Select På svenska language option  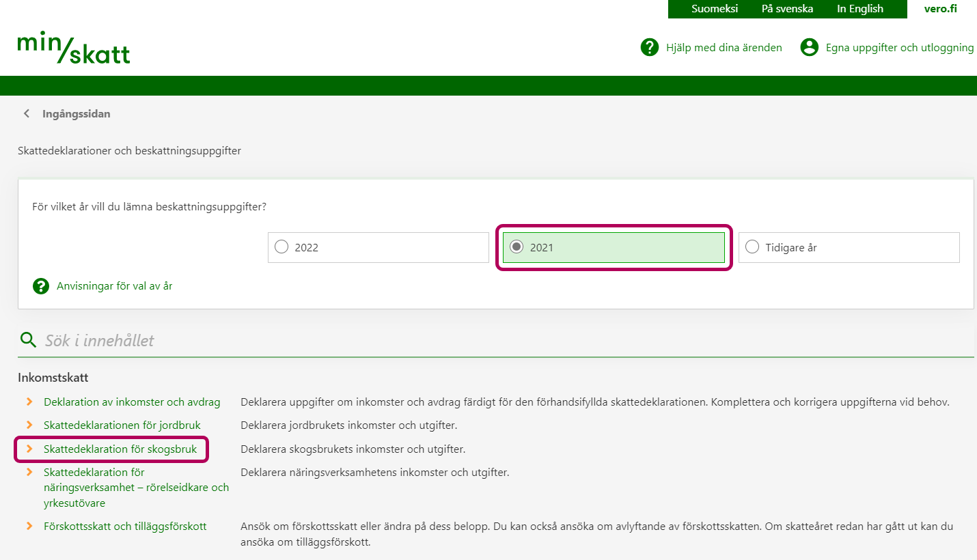[x=787, y=9]
